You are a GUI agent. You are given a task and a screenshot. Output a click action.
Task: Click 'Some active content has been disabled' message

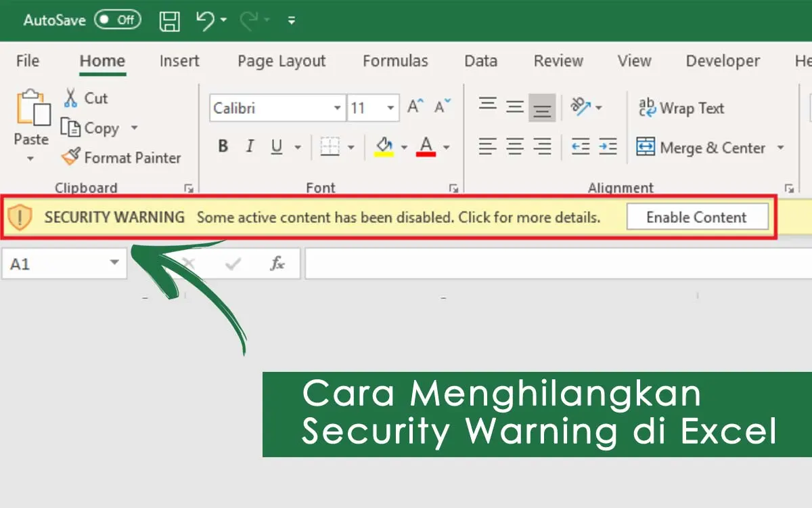tap(399, 217)
